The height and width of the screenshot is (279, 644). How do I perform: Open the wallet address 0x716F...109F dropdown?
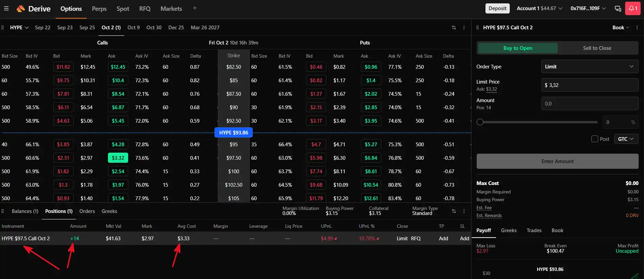pyautogui.click(x=588, y=8)
